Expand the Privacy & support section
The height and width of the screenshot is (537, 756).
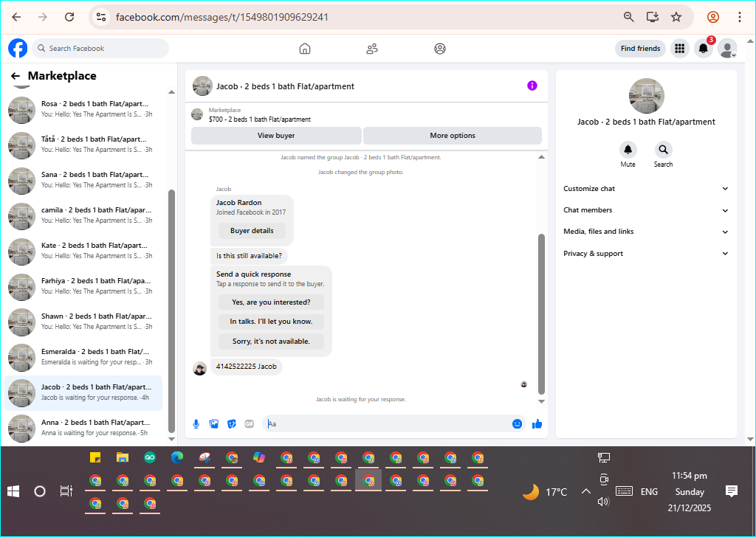(646, 253)
